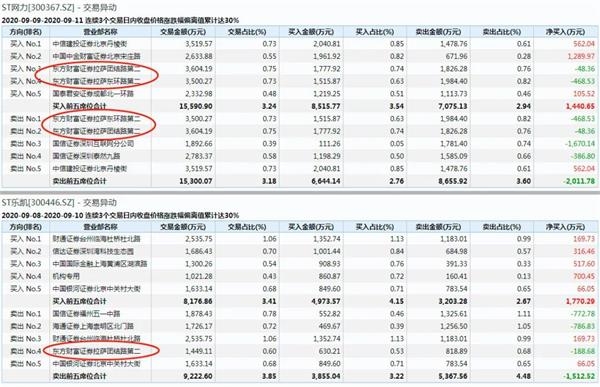Select 国信证券深圳泰然九路 branch name
The height and width of the screenshot is (387, 600).
tap(86, 156)
